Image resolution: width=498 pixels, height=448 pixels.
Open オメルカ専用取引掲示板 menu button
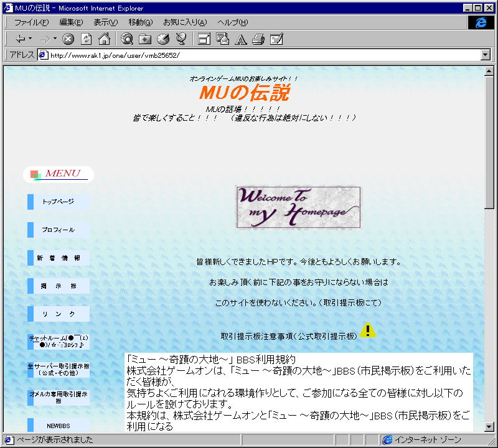(x=59, y=398)
